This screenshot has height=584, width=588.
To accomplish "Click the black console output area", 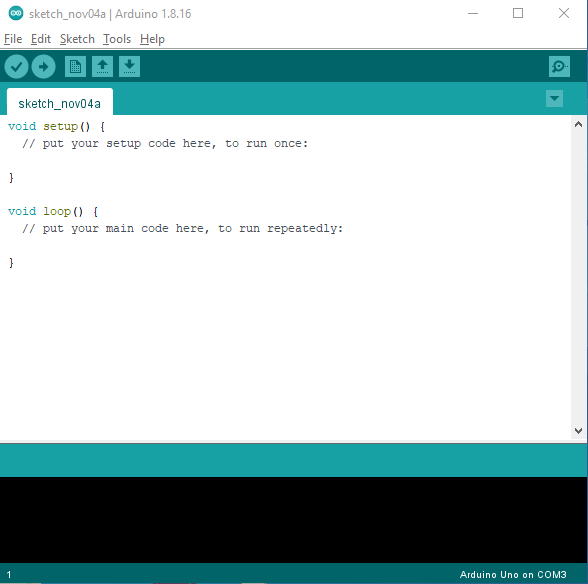I will [x=293, y=520].
